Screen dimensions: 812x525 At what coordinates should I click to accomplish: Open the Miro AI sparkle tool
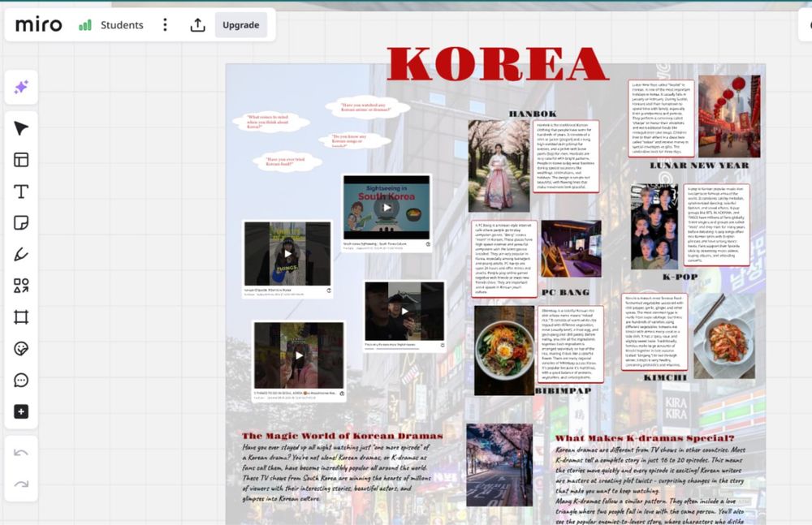(21, 87)
